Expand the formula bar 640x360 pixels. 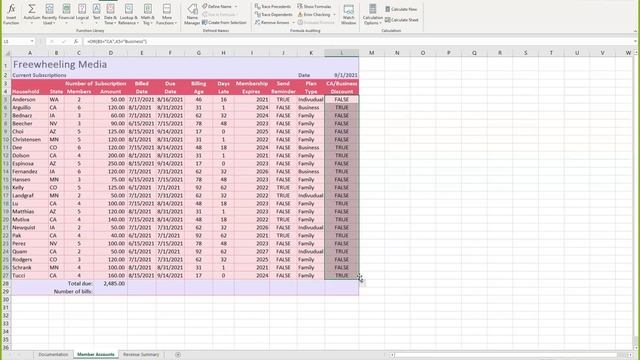(x=635, y=41)
